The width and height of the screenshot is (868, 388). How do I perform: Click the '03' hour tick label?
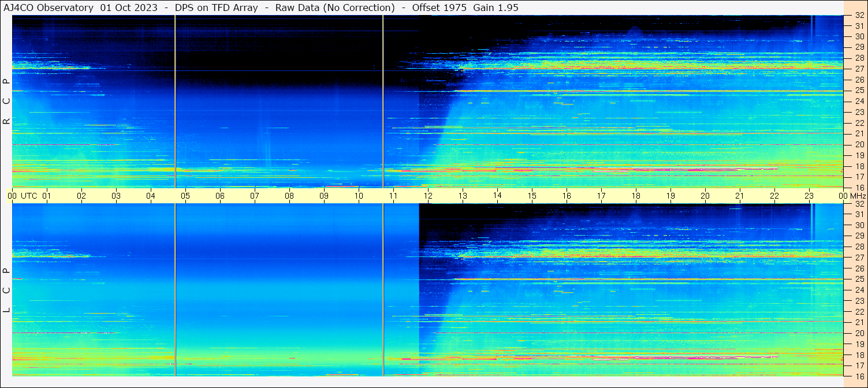[116, 196]
